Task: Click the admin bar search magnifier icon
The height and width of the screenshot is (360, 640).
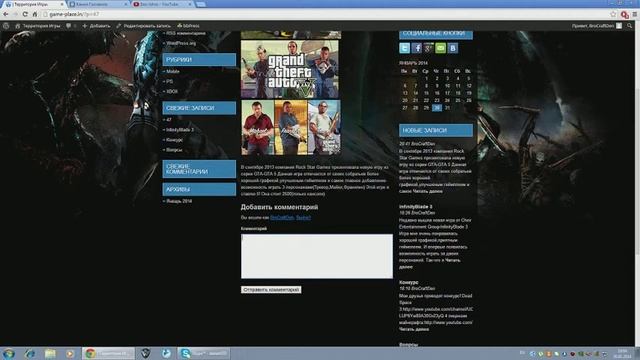Action: (x=629, y=26)
